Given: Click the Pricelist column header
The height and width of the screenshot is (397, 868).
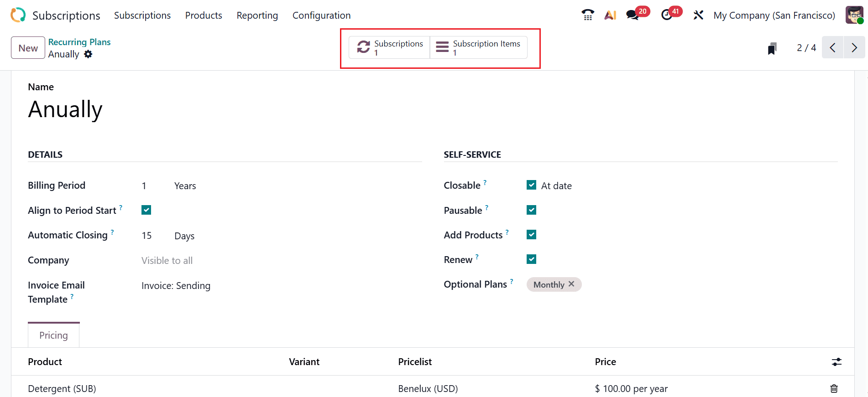Looking at the screenshot, I should [415, 362].
